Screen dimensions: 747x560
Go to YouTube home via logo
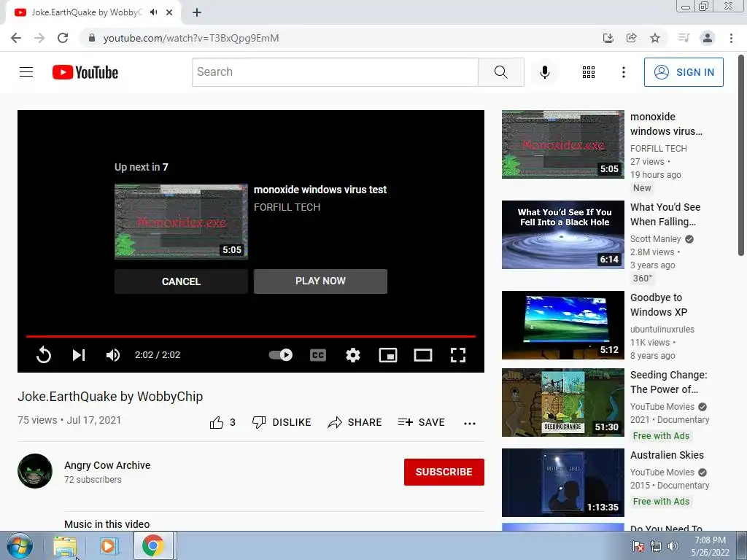pyautogui.click(x=85, y=72)
